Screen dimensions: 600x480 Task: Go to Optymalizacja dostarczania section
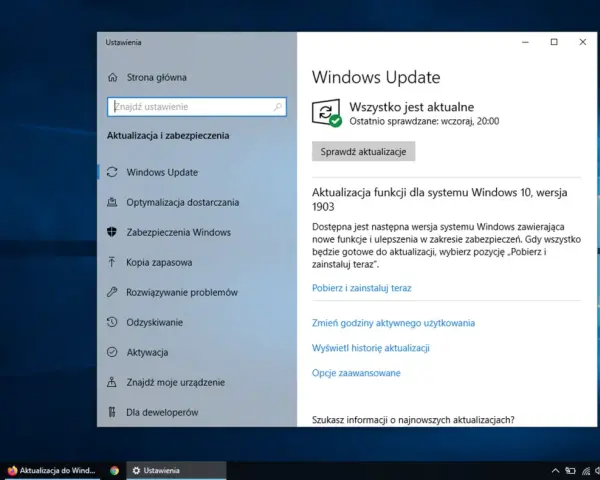coord(197,202)
